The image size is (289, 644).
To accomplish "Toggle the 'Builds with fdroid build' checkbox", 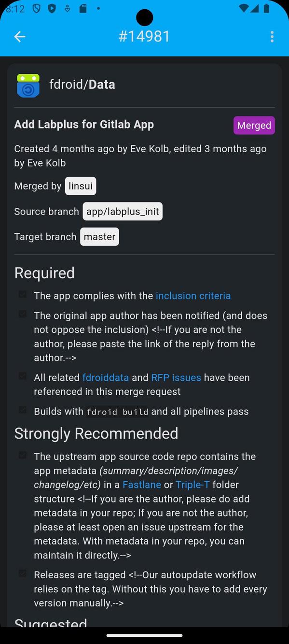I will pyautogui.click(x=22, y=410).
